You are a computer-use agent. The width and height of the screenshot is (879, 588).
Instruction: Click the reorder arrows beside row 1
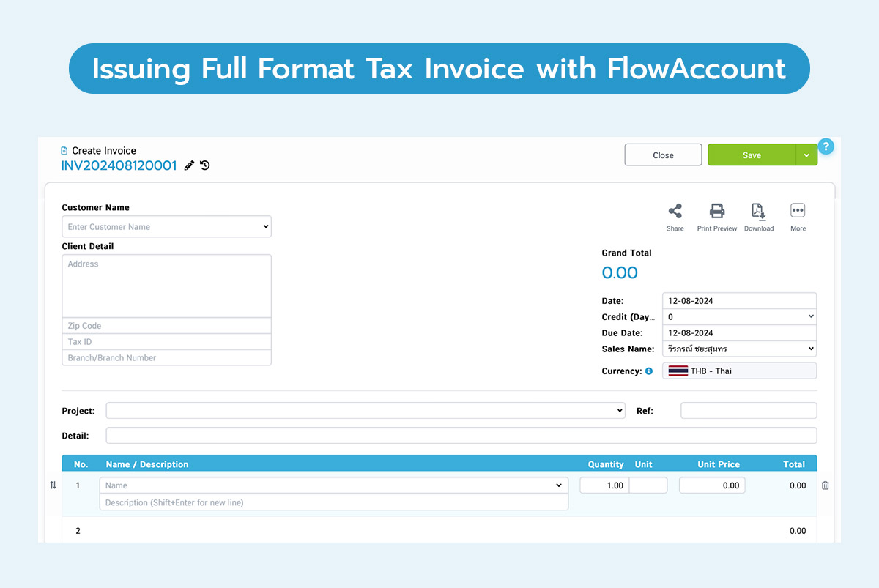tap(53, 485)
